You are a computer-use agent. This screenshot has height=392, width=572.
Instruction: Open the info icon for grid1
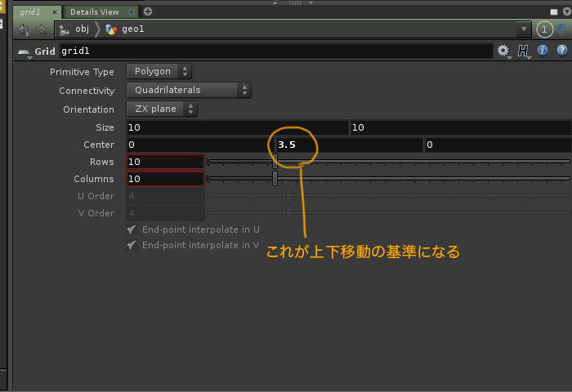(543, 51)
